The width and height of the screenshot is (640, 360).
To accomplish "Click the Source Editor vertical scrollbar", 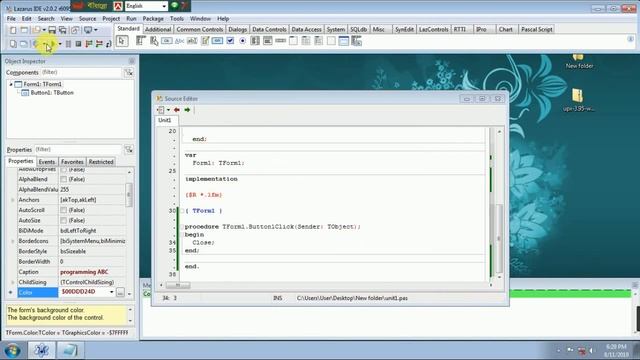I will click(499, 204).
